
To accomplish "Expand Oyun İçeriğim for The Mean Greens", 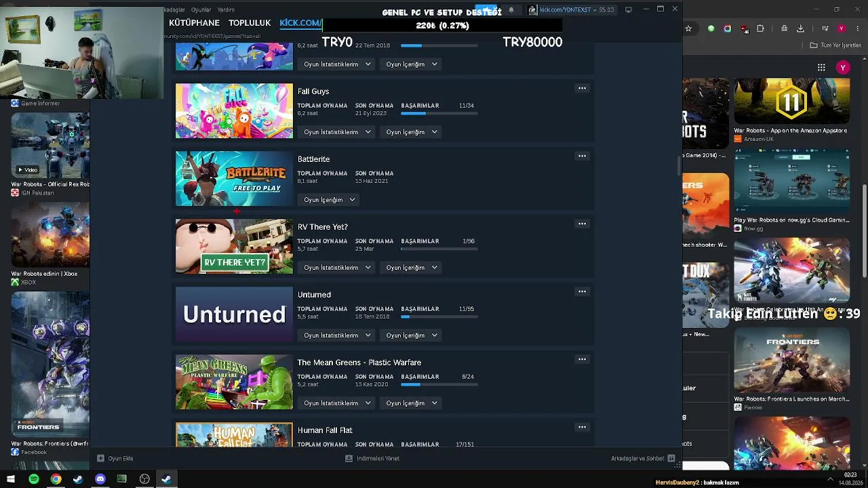I will (x=412, y=403).
